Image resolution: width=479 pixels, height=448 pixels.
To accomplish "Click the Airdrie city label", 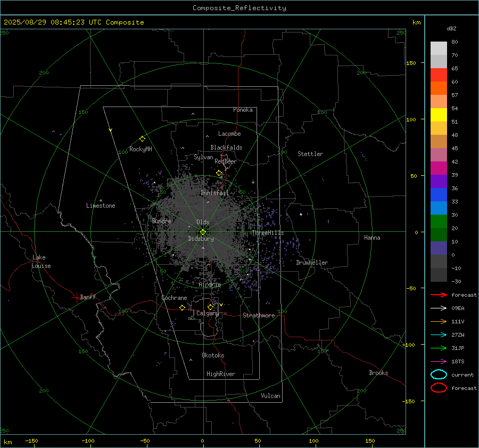I will (x=210, y=284).
